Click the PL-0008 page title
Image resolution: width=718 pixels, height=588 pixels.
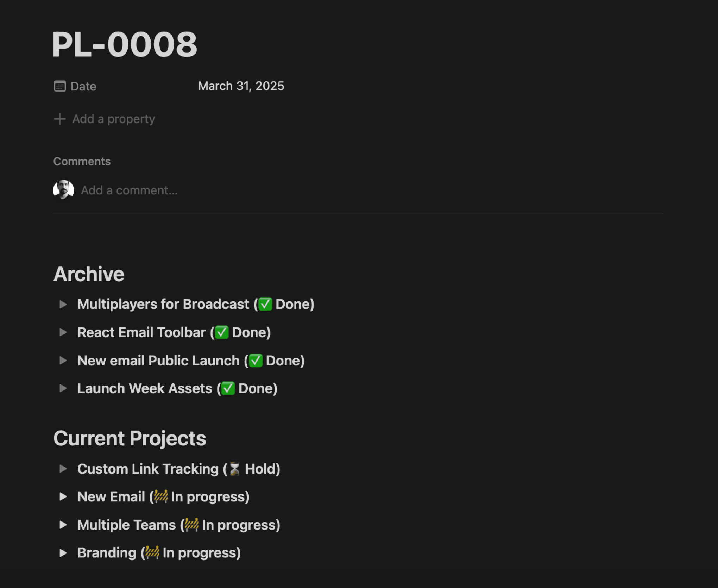pyautogui.click(x=125, y=44)
